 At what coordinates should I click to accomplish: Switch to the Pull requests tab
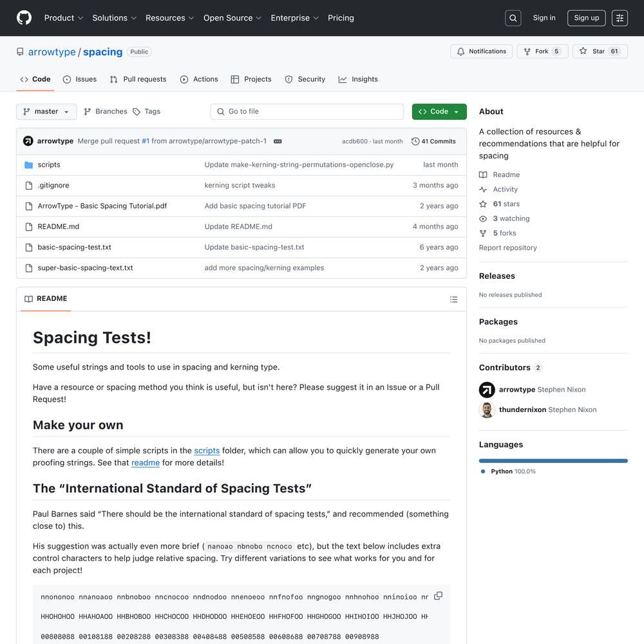(x=138, y=79)
